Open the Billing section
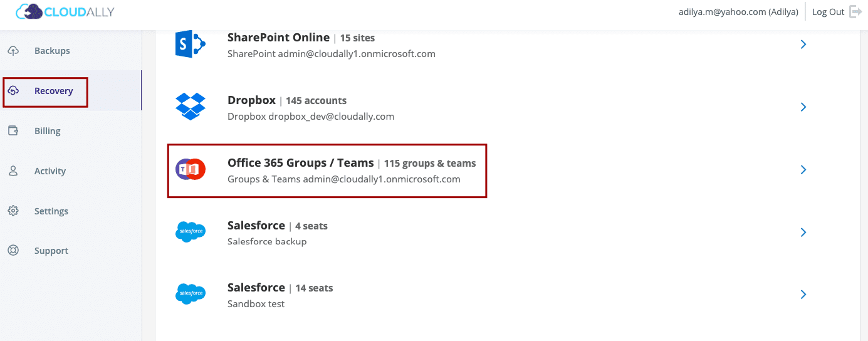Image resolution: width=868 pixels, height=341 pixels. click(48, 131)
